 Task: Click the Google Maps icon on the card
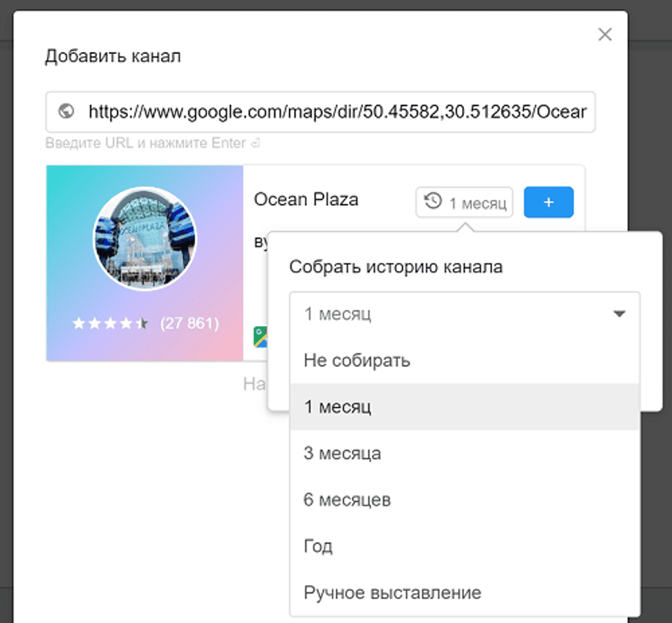[x=260, y=337]
